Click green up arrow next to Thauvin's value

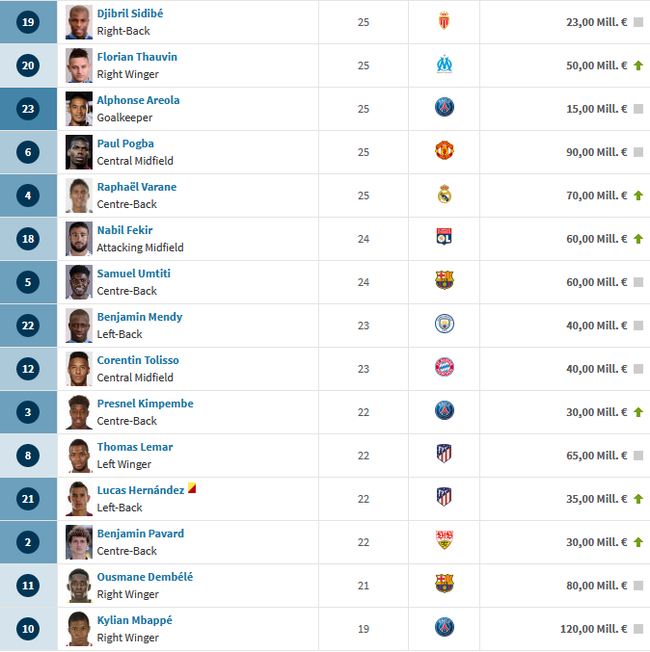pos(638,65)
